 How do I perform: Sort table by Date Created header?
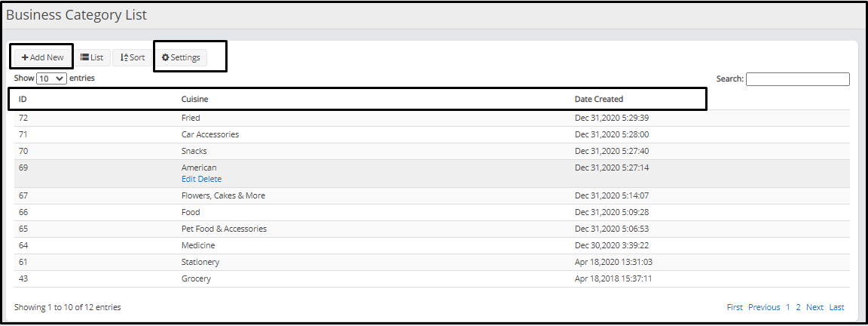pyautogui.click(x=599, y=100)
